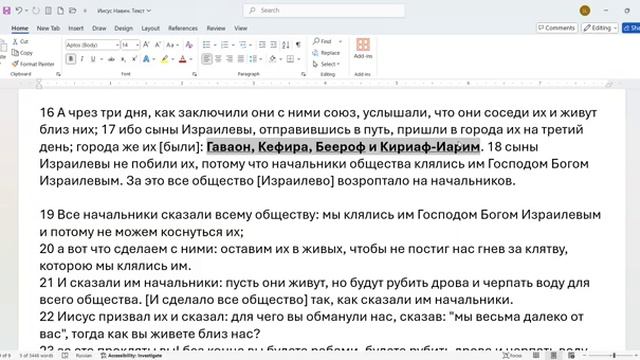Open the Insert tab
The image size is (640, 360).
(x=76, y=28)
